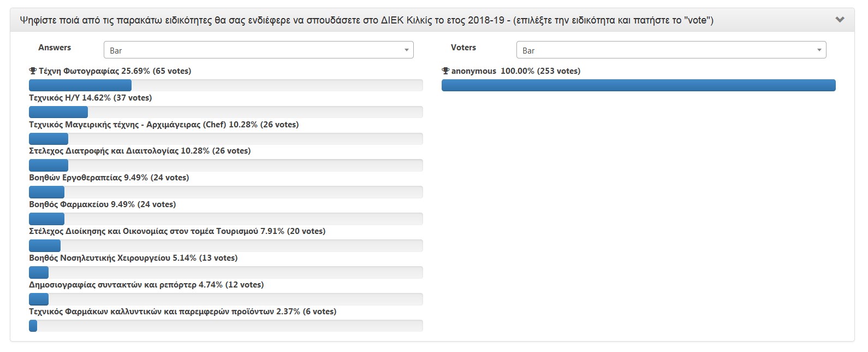Click the Τουρισμού 7.91% answer label

177,231
